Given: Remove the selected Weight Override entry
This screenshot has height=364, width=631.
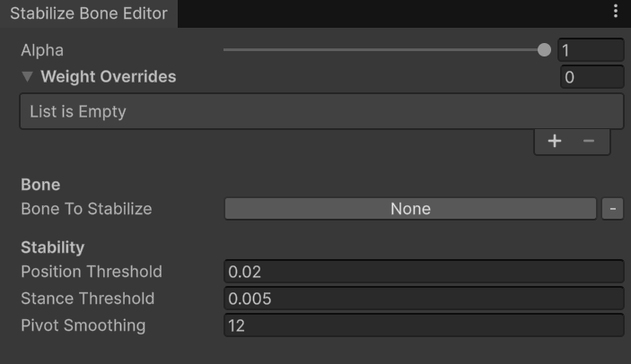Looking at the screenshot, I should [x=589, y=141].
